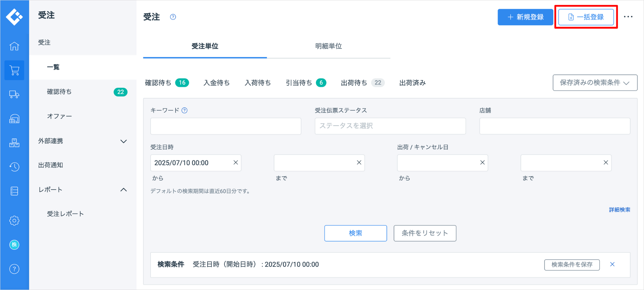Screen dimensions: 644x290
Task: Collapse the レポート menu section
Action: [124, 190]
